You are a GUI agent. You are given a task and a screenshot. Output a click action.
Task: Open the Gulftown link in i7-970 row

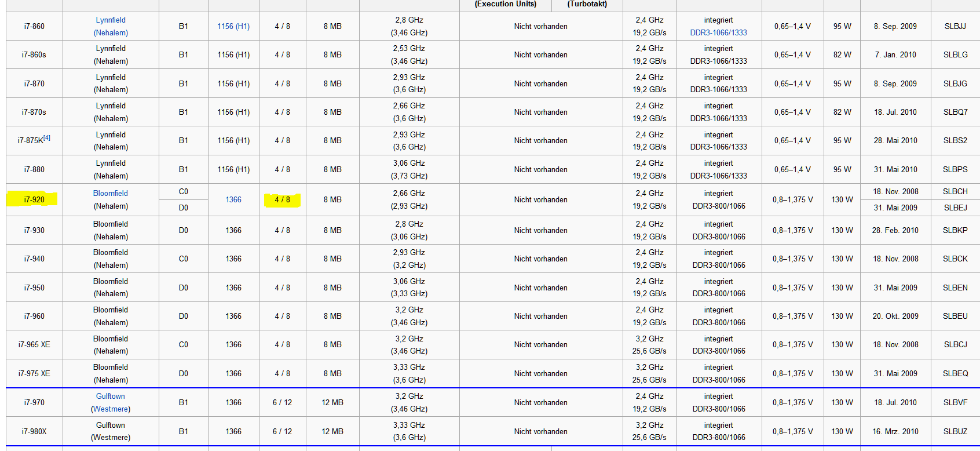pos(111,397)
